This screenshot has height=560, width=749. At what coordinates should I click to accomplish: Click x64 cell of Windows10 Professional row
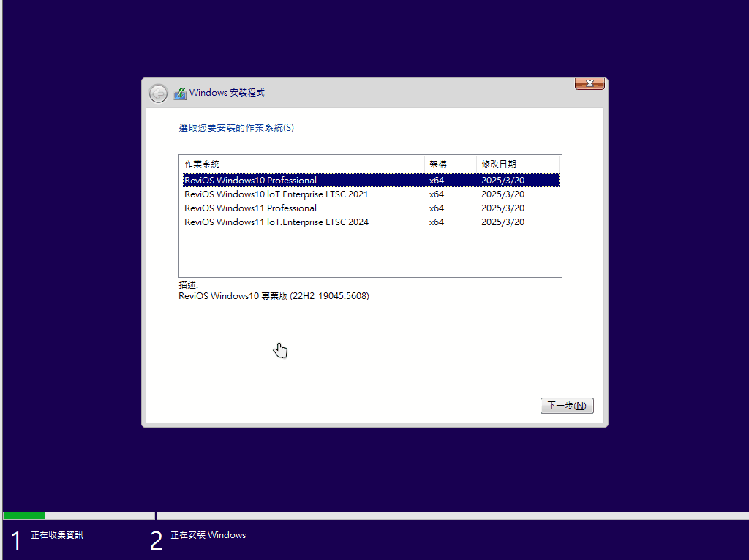tap(437, 181)
